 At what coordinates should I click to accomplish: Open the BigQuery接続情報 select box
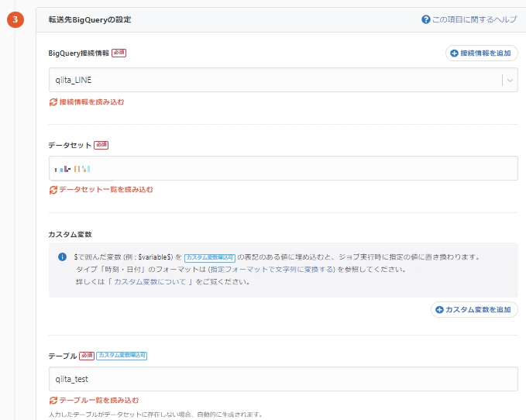click(x=271, y=80)
